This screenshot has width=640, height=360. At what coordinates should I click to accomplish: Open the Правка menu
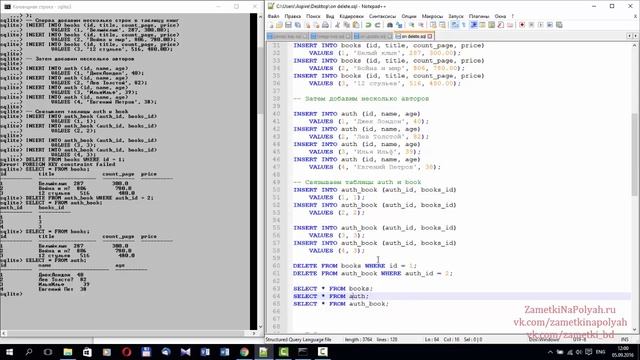293,16
